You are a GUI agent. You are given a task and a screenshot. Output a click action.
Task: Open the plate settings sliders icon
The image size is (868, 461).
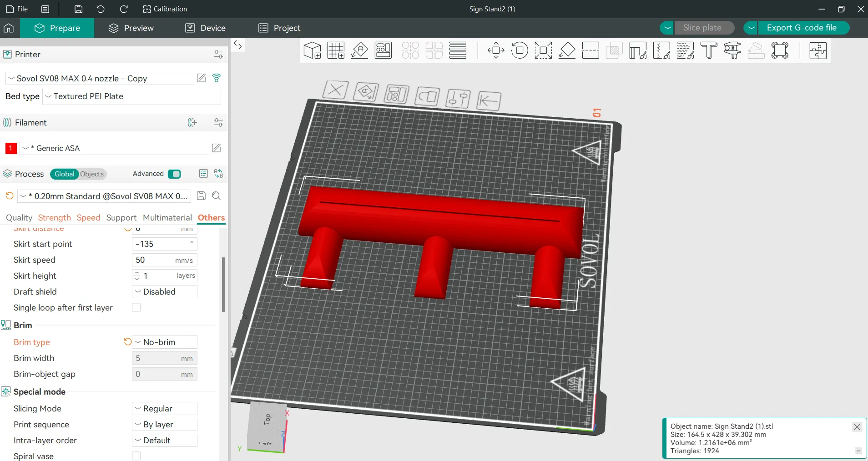click(x=458, y=98)
